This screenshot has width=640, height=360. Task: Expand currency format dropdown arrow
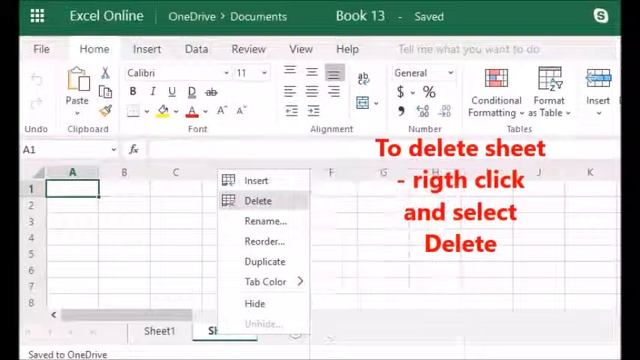pos(413,93)
